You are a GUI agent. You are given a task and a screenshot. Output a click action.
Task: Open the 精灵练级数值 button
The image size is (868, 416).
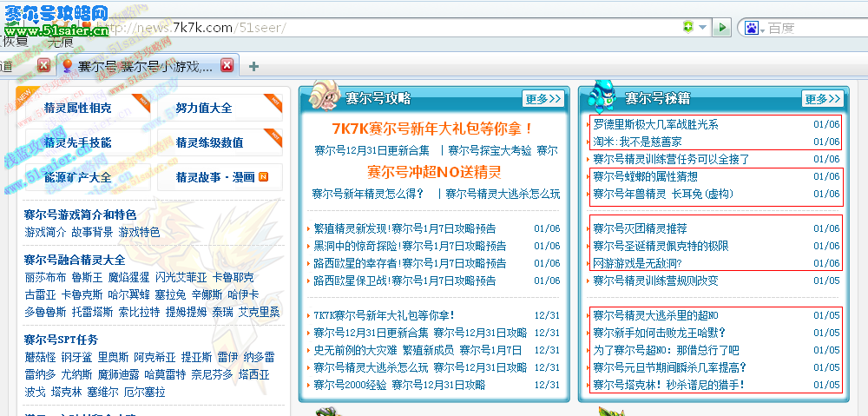click(220, 142)
